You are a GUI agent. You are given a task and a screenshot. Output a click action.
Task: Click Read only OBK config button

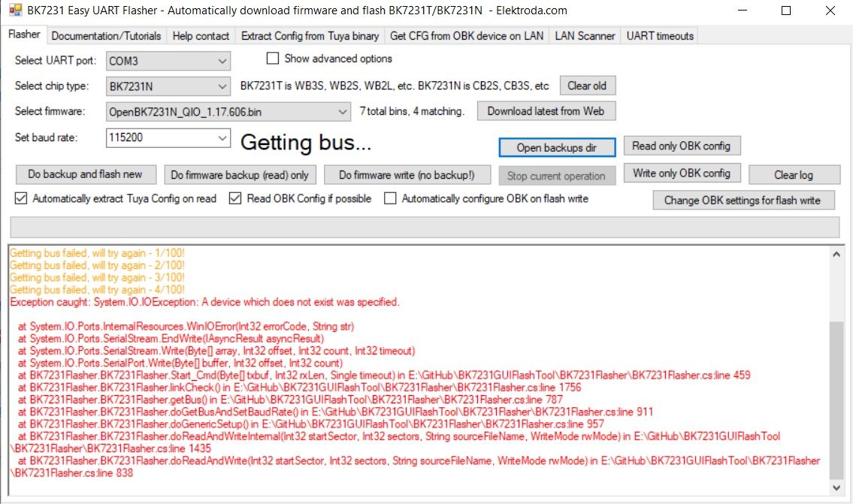pos(681,146)
